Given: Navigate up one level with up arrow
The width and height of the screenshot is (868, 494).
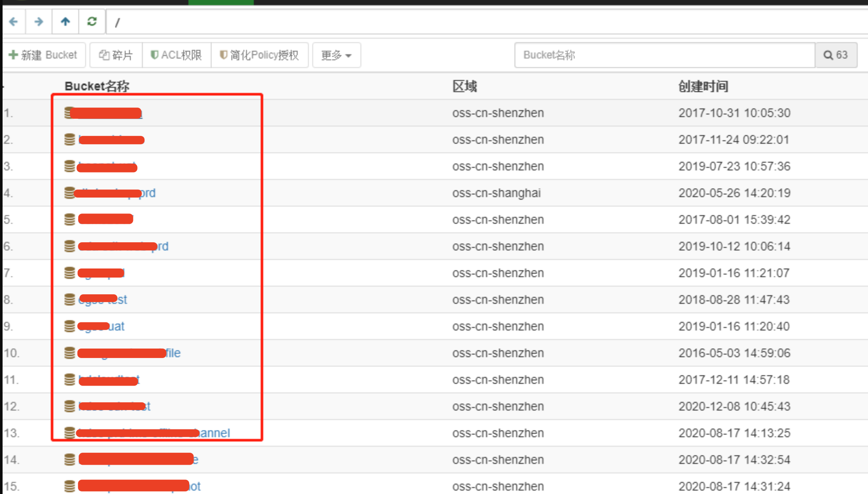Looking at the screenshot, I should pyautogui.click(x=65, y=22).
